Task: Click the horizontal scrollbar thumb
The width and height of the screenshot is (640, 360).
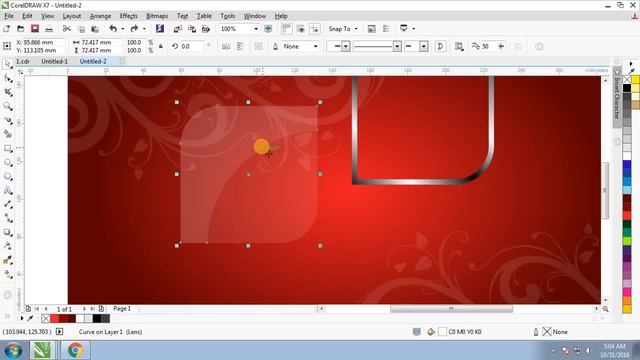Action: tap(451, 309)
